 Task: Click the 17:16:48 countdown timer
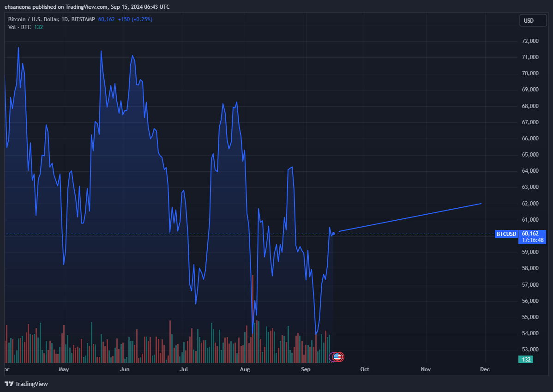tap(533, 240)
